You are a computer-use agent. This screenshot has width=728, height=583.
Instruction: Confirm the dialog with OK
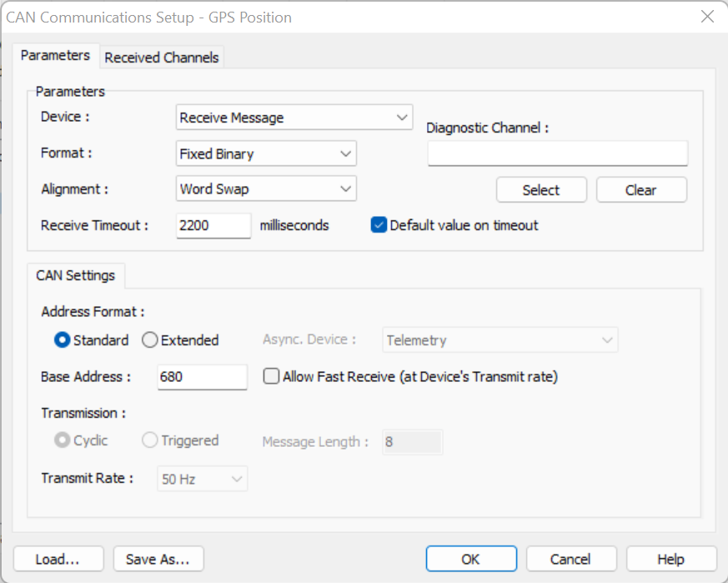coord(470,559)
